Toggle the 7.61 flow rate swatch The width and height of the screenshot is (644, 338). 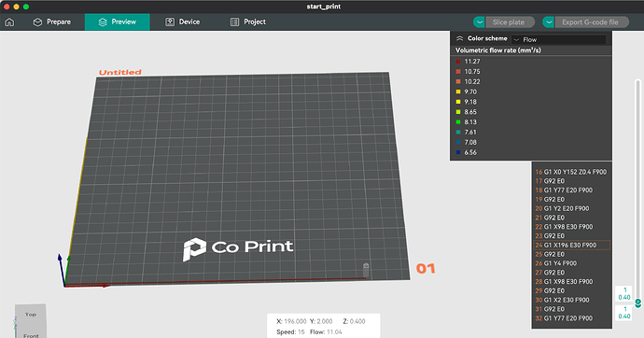click(458, 133)
